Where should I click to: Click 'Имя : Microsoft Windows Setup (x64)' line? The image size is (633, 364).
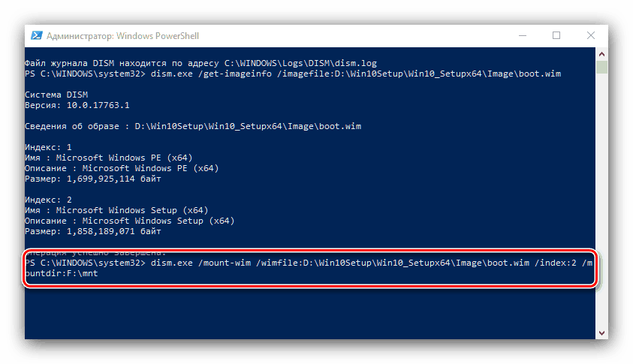tap(116, 211)
